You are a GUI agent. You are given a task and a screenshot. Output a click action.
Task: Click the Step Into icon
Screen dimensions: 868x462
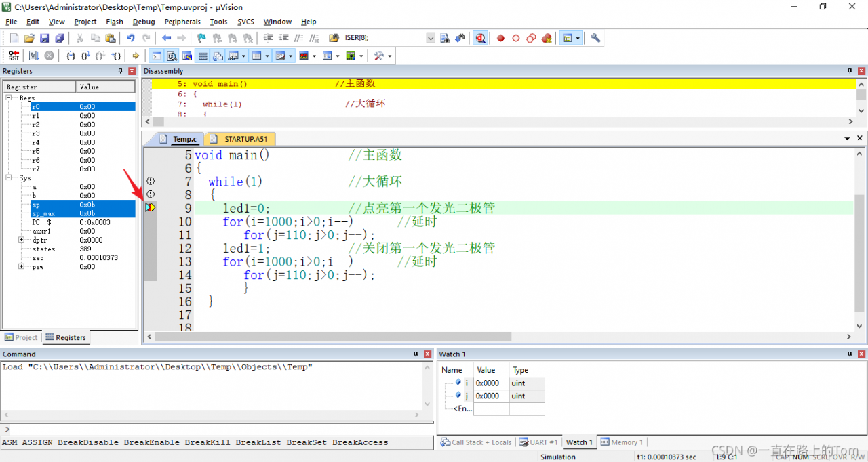tap(71, 56)
